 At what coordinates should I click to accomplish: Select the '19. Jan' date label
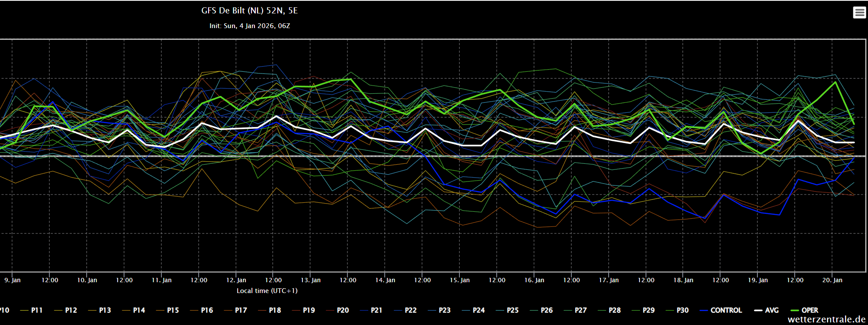[758, 280]
